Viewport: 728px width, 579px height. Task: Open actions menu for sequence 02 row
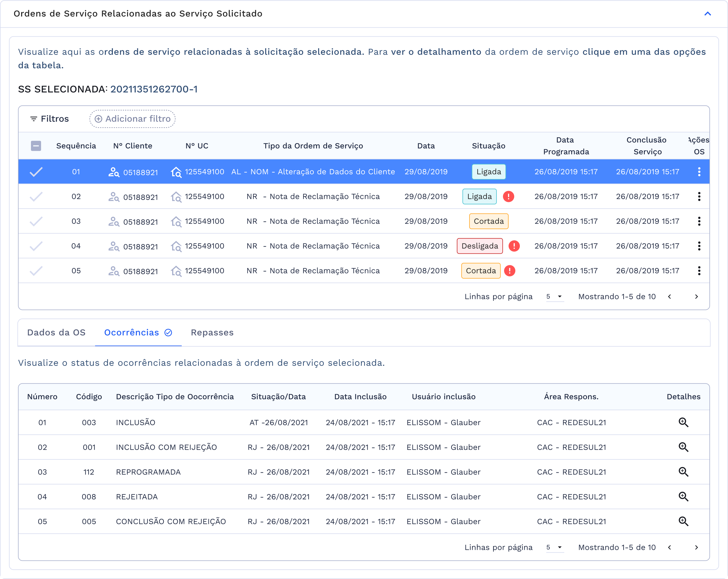pos(699,197)
